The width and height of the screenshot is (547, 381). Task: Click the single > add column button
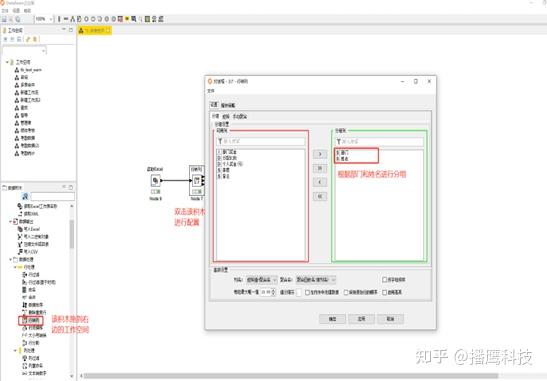pos(320,154)
